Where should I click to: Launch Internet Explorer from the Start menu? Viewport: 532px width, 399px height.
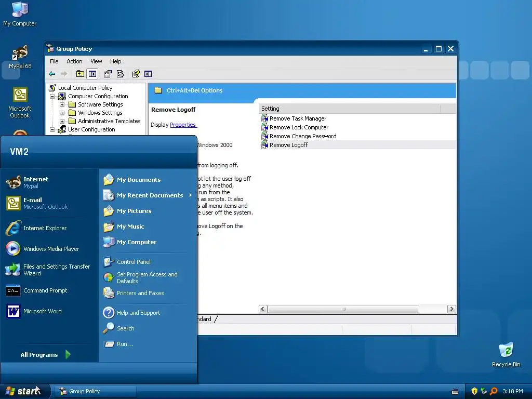36,228
